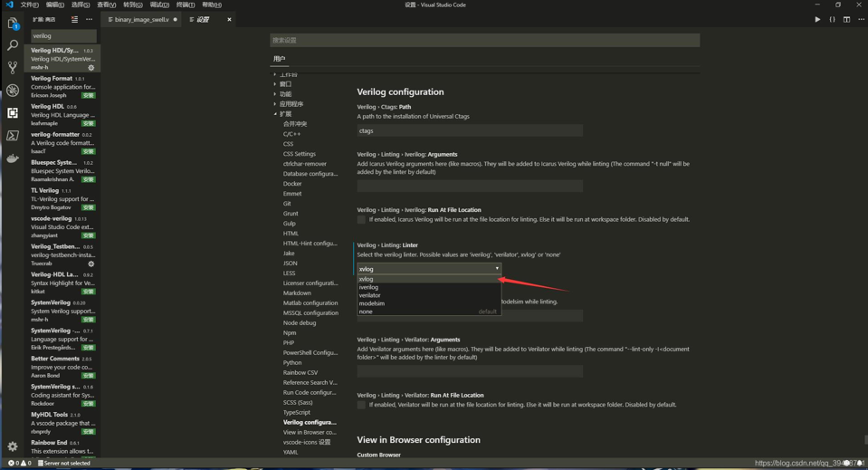The width and height of the screenshot is (868, 470).
Task: Install the Better Comments extension
Action: (89, 375)
